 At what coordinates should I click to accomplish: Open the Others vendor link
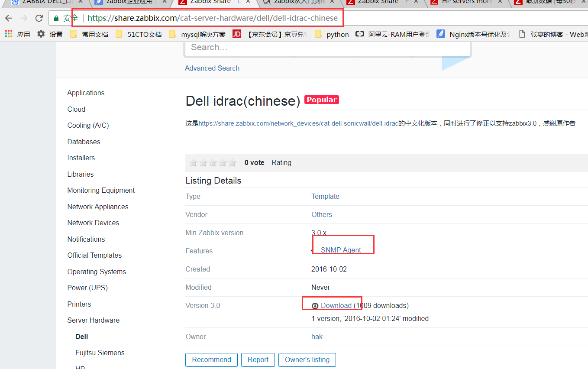322,214
